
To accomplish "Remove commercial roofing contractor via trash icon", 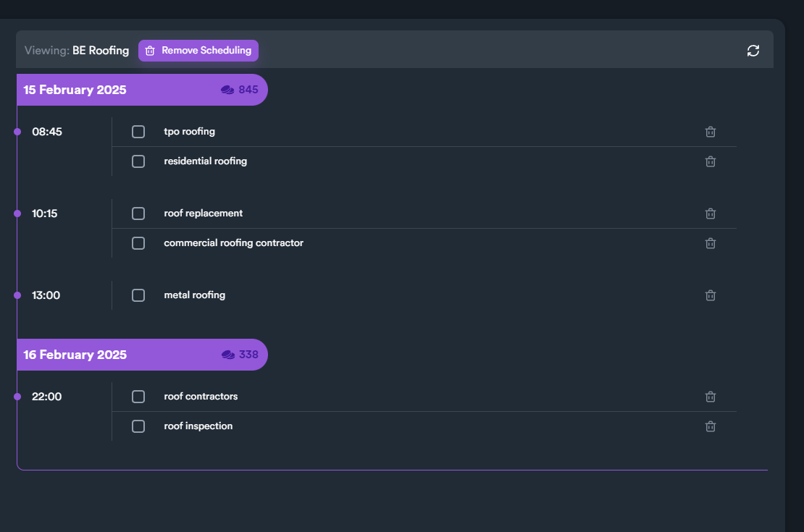I will tap(711, 243).
